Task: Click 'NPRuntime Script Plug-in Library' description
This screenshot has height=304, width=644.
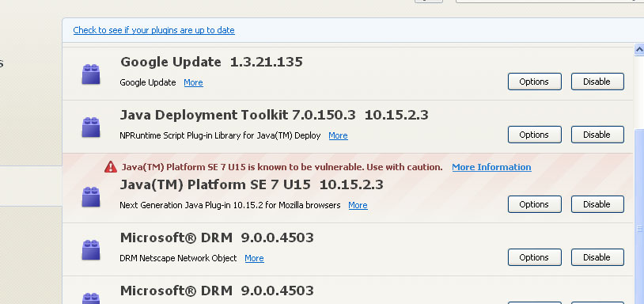Action: tap(220, 135)
